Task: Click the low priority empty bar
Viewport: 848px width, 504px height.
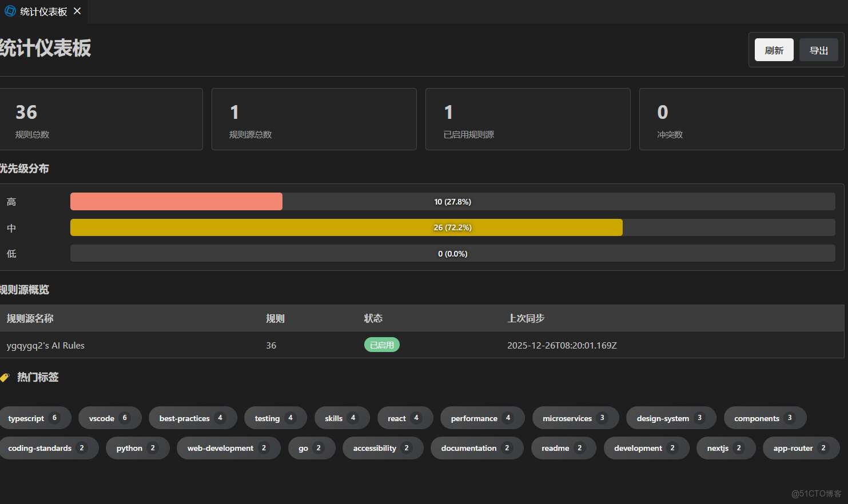Action: click(x=452, y=254)
